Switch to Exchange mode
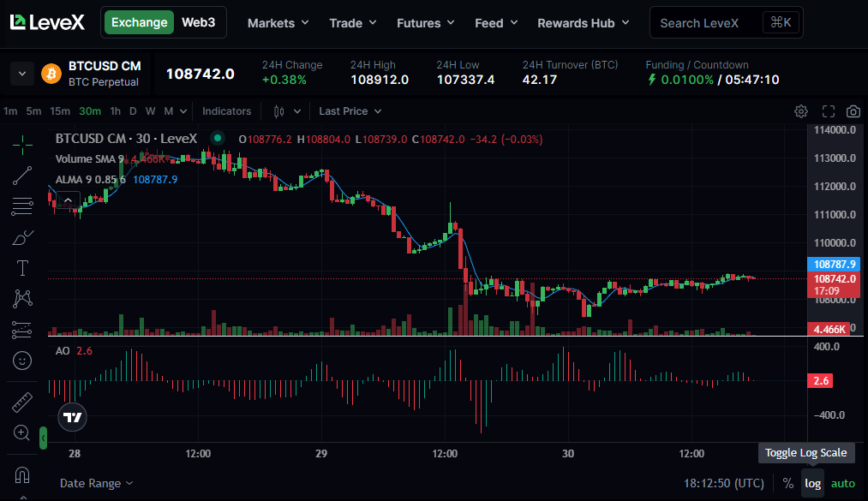 [x=140, y=22]
